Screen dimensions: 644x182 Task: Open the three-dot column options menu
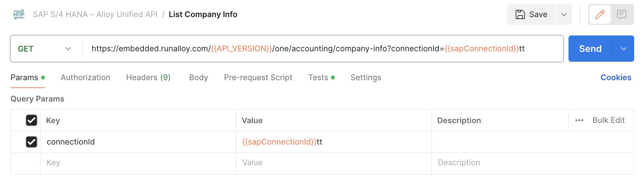pyautogui.click(x=579, y=121)
